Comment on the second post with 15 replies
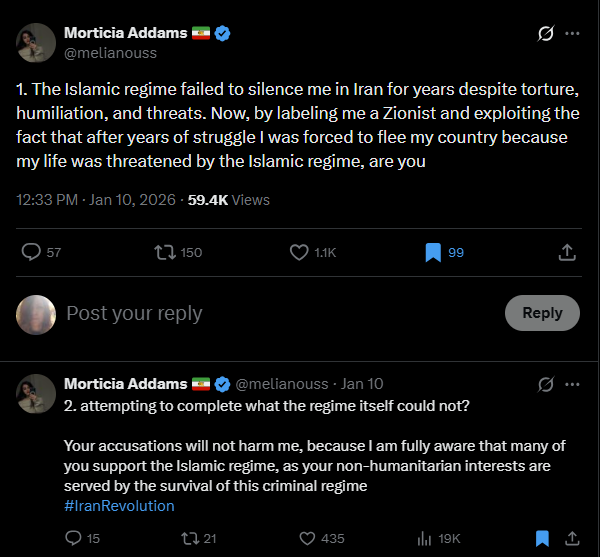The image size is (600, 557). point(72,538)
